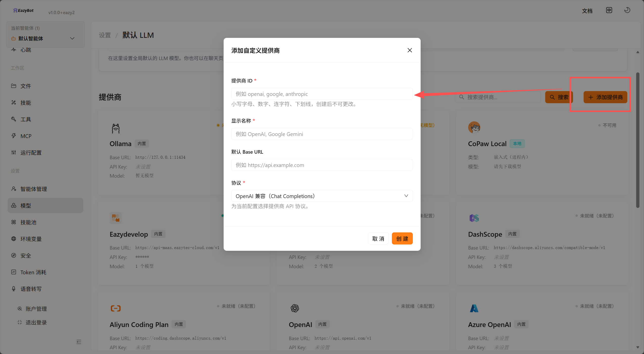
Task: Close the add custom provider dialog
Action: click(410, 50)
